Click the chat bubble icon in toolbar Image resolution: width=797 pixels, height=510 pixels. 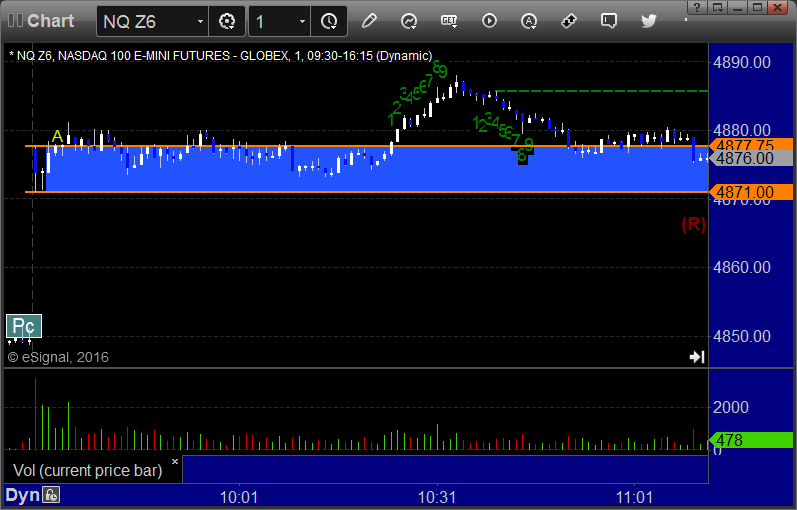(x=609, y=21)
